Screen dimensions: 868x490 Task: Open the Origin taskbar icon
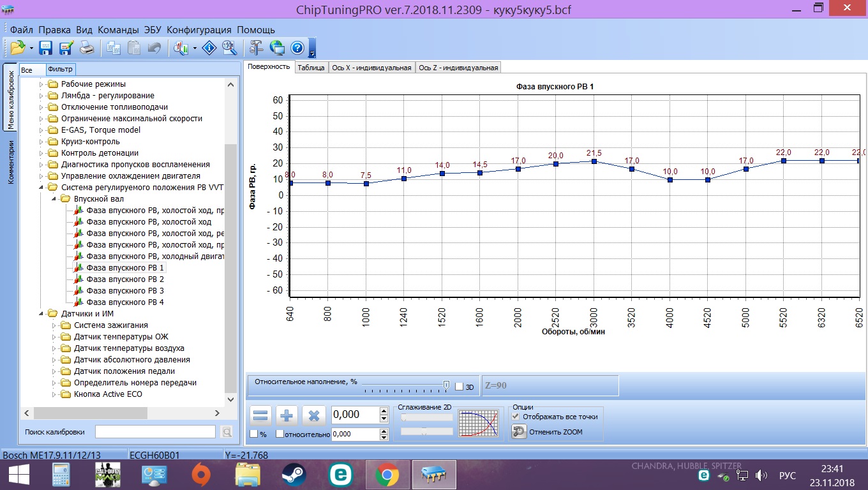point(202,475)
